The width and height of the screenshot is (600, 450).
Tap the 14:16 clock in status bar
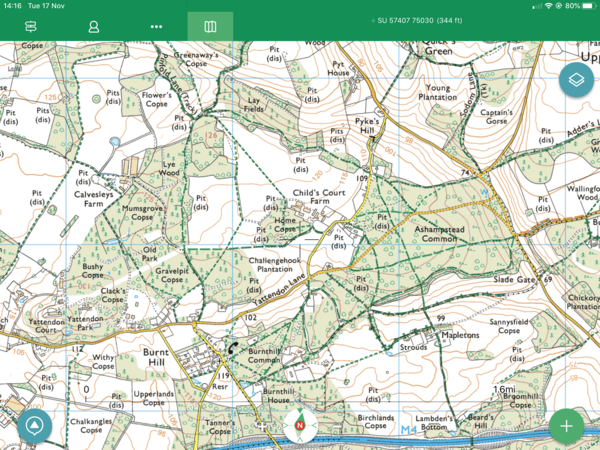point(12,6)
